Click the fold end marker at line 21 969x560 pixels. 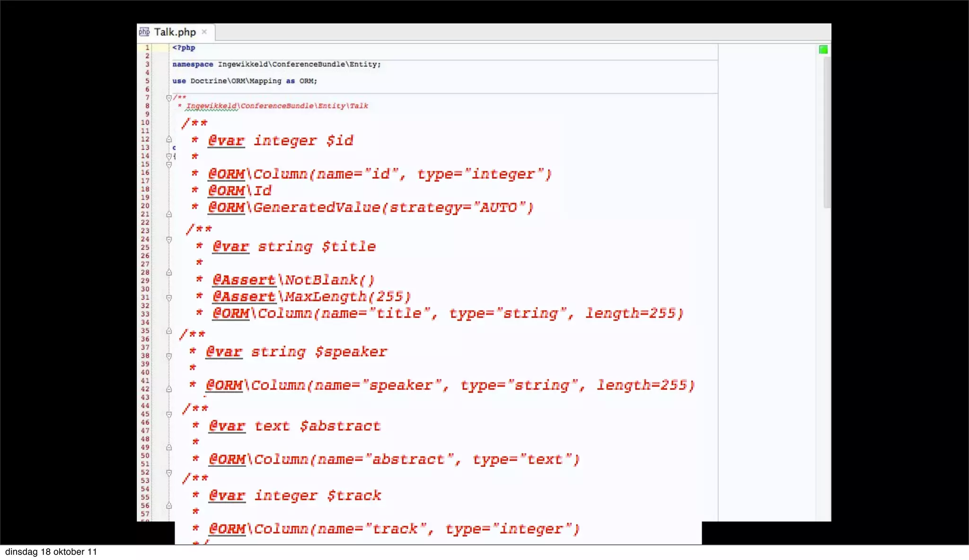pos(169,214)
